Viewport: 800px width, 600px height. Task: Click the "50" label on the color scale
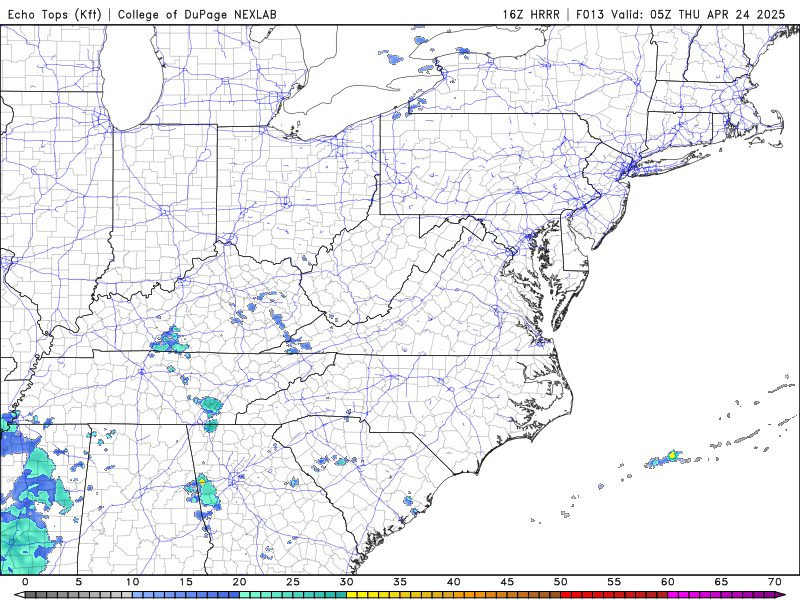[x=561, y=582]
